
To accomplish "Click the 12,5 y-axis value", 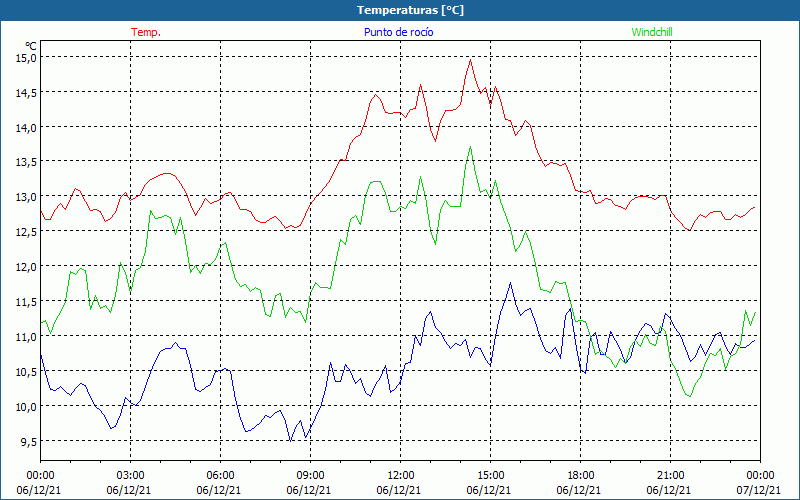I will point(26,232).
